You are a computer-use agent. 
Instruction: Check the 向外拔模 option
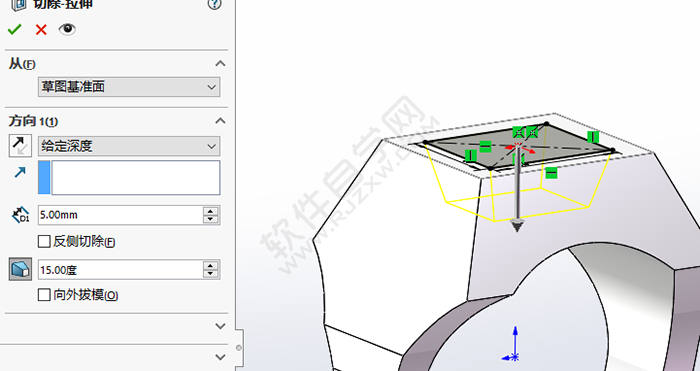click(x=44, y=295)
